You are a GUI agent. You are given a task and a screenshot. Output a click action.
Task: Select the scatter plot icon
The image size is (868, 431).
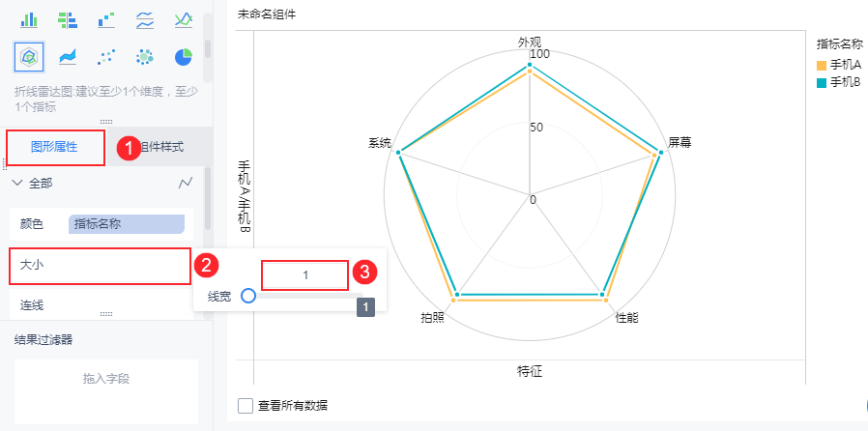coord(106,57)
